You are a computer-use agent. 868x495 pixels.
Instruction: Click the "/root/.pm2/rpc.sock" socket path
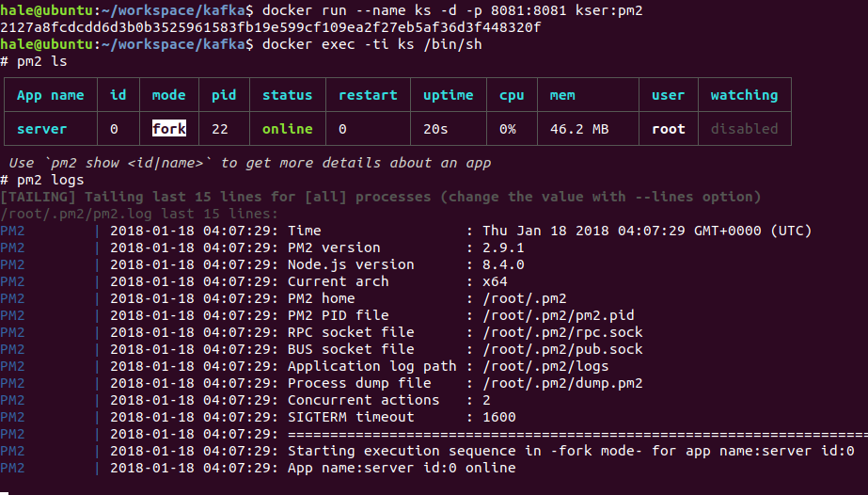562,332
